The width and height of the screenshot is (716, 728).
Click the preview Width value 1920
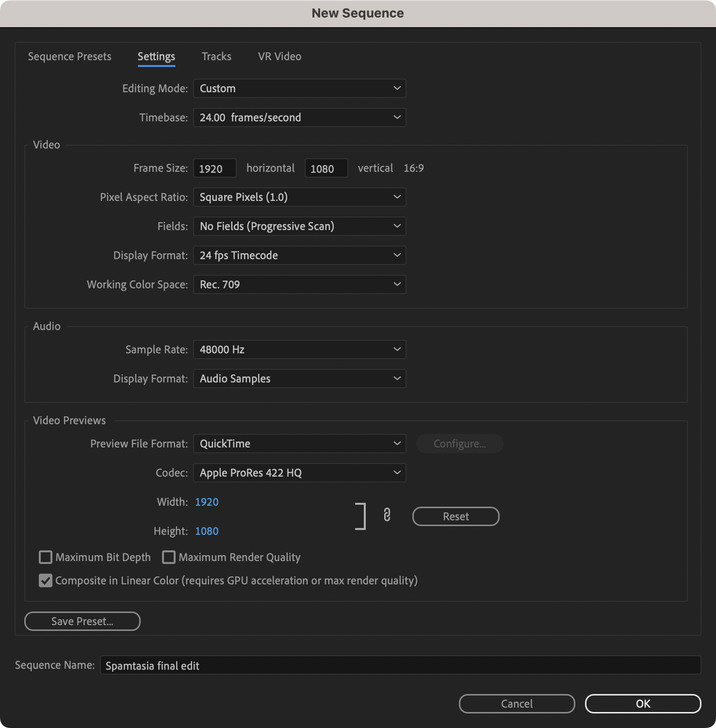[x=207, y=502]
